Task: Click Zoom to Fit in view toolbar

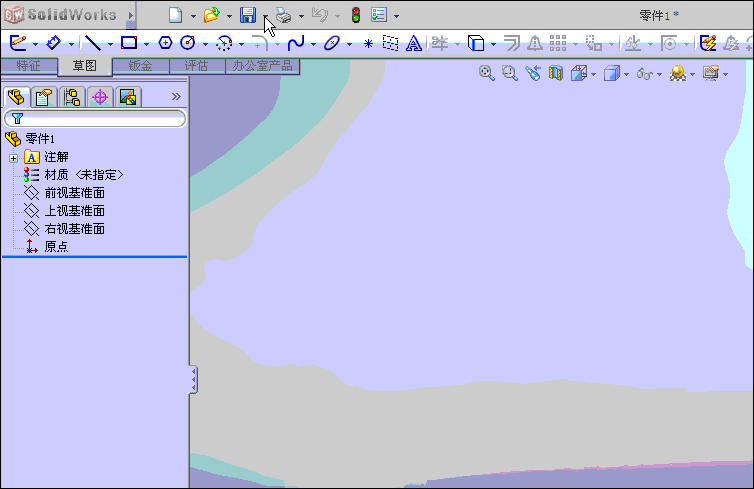Action: [487, 73]
